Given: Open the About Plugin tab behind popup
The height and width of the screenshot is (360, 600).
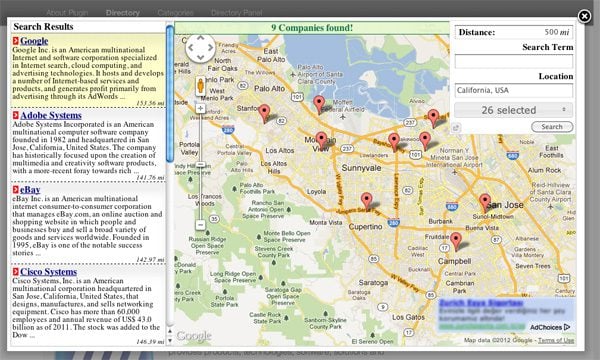Looking at the screenshot, I should [x=67, y=13].
